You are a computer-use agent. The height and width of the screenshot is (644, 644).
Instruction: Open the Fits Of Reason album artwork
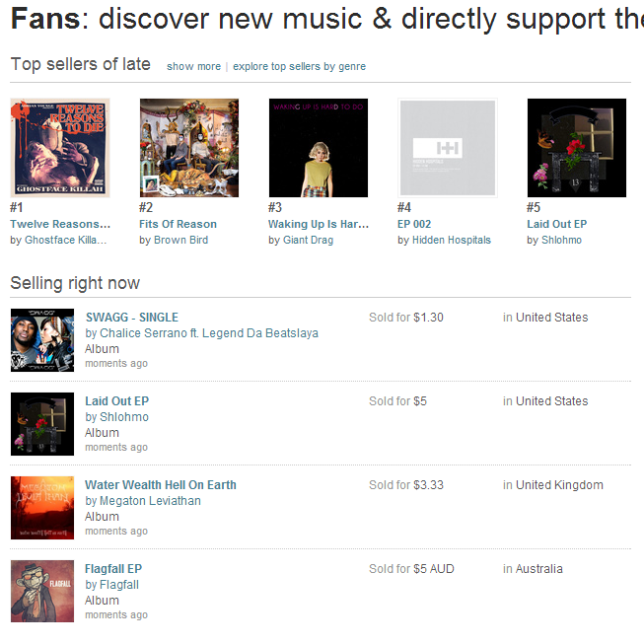[189, 148]
